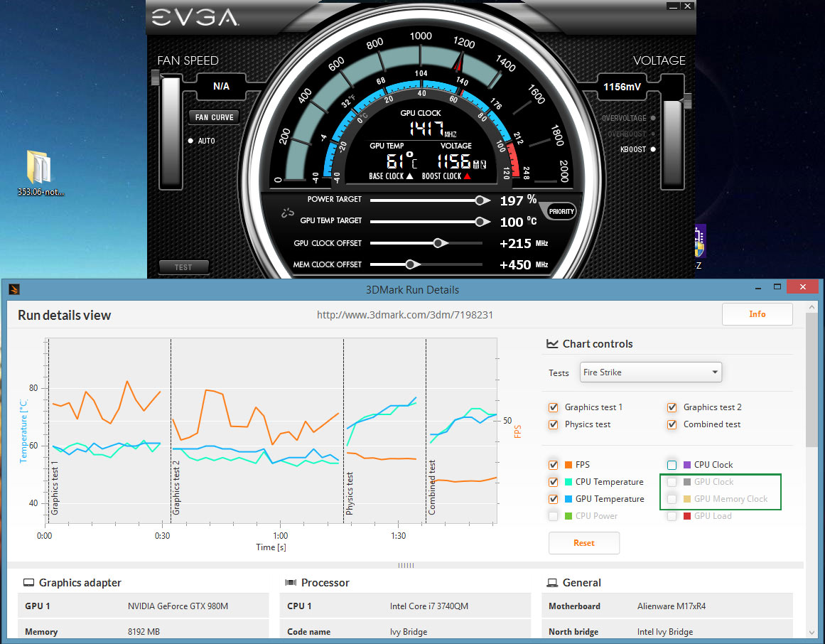Click the 3DMark app icon in title bar

pyautogui.click(x=14, y=289)
